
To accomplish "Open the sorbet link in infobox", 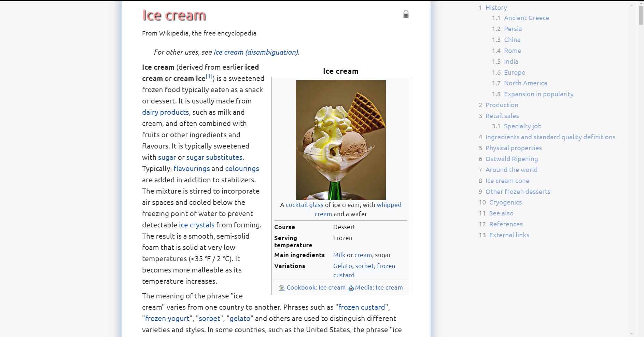I will coord(364,266).
